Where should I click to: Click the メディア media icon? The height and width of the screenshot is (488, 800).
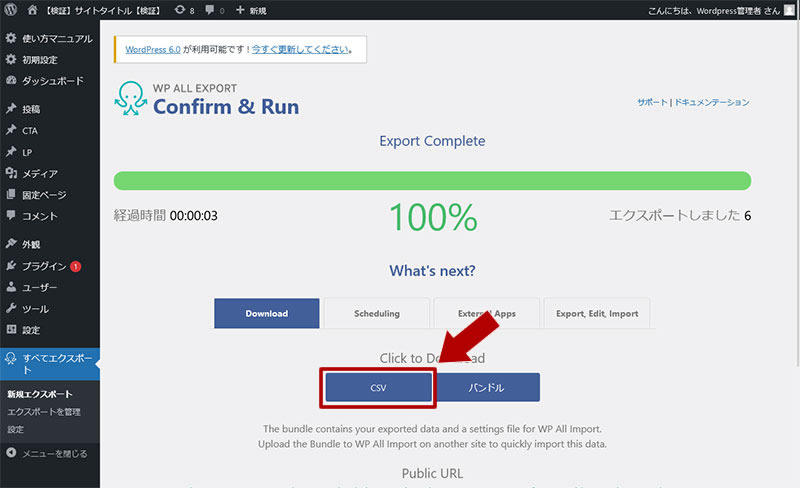coord(11,173)
